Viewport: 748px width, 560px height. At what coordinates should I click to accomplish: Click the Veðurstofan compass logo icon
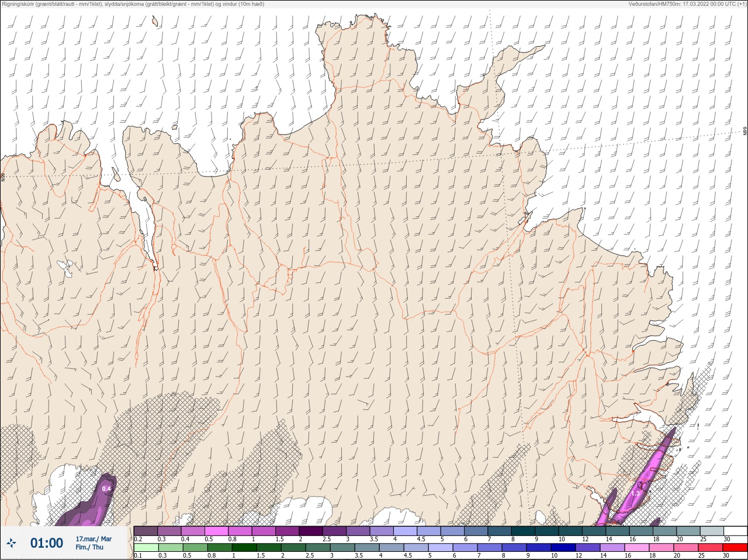pos(11,543)
